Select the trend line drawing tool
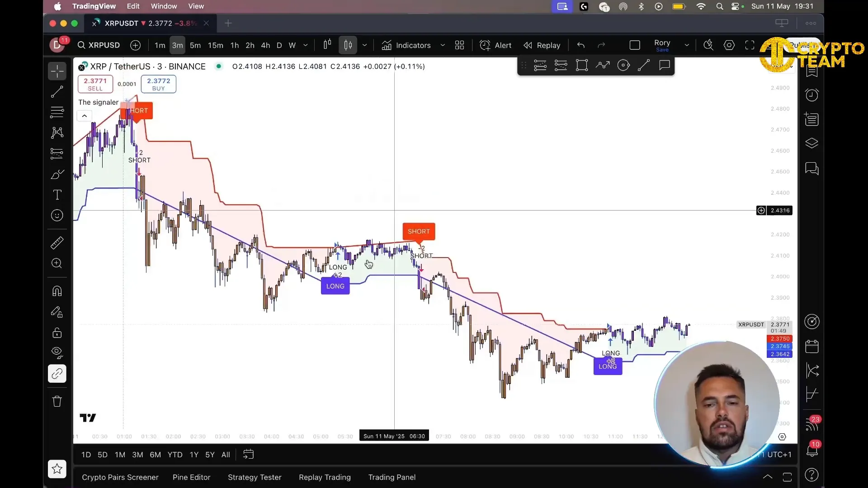Viewport: 868px width, 488px height. pyautogui.click(x=57, y=92)
